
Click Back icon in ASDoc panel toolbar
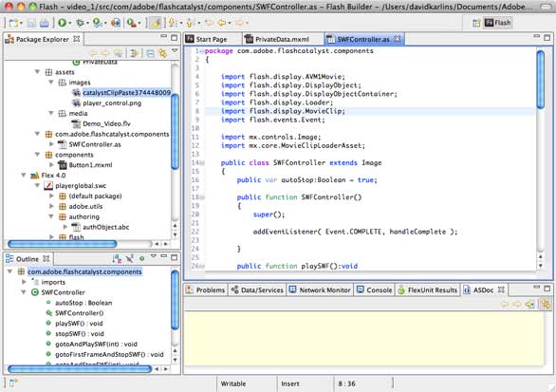click(x=505, y=304)
